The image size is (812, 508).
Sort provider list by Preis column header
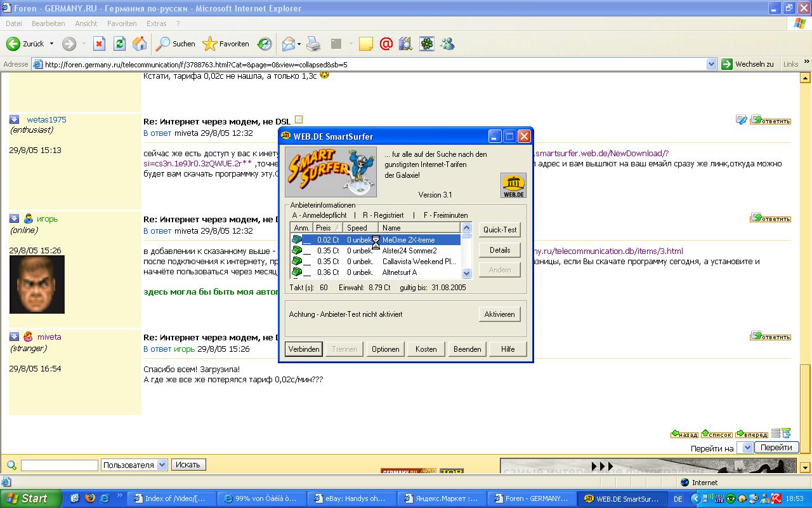coord(327,228)
